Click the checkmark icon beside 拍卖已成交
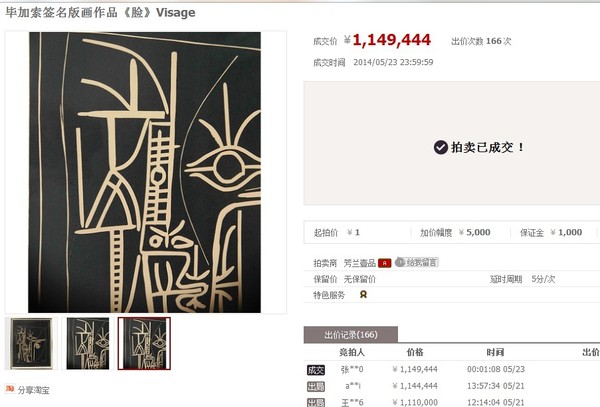Viewport: 600px width, 407px height. pos(441,147)
